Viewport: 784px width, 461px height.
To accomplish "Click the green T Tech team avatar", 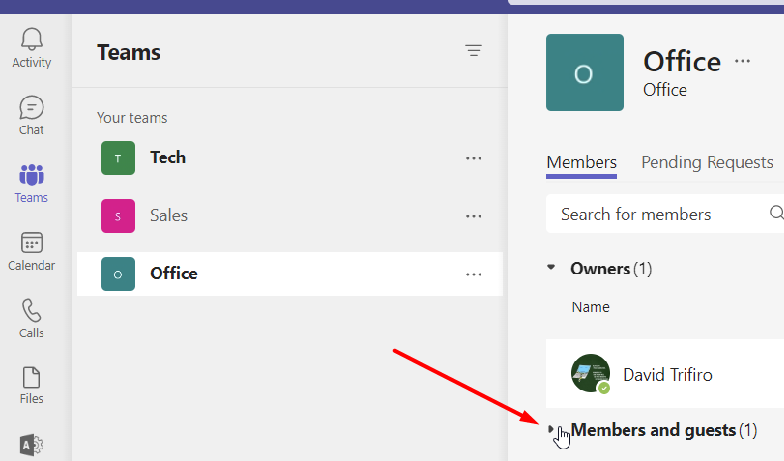I will pos(118,158).
